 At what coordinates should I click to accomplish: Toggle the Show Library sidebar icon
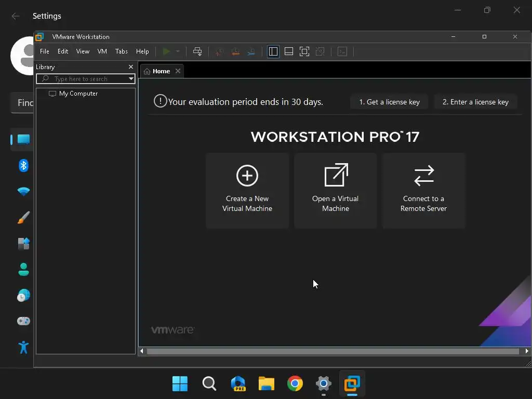click(273, 51)
